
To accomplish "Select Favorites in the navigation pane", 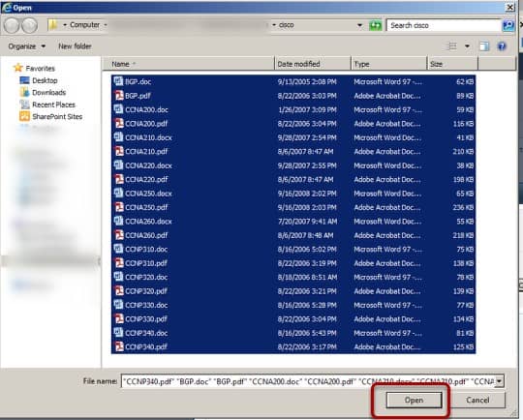I will (40, 69).
